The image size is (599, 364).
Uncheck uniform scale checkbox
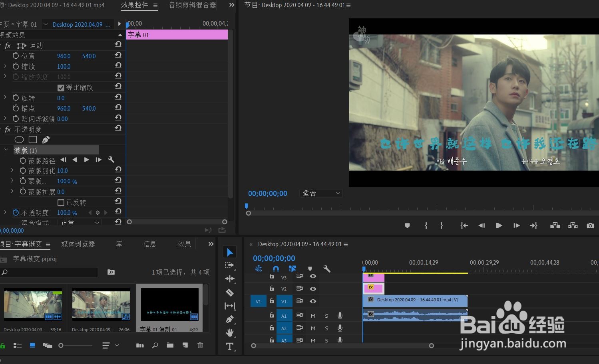61,88
